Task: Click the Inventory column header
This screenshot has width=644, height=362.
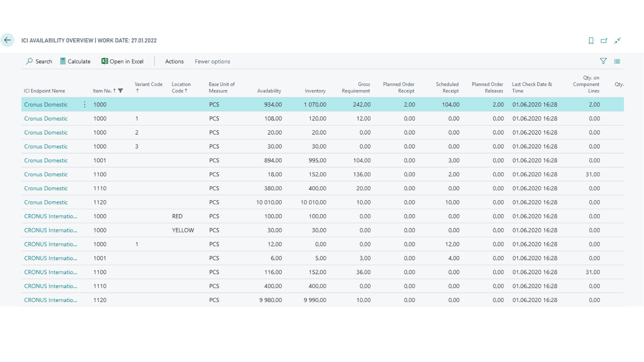Action: coord(315,91)
